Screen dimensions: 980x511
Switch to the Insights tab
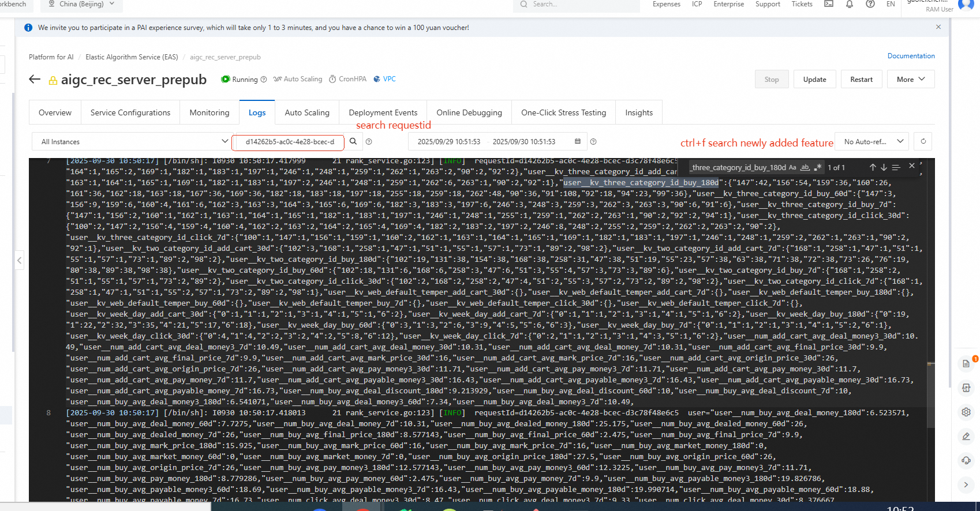(639, 112)
